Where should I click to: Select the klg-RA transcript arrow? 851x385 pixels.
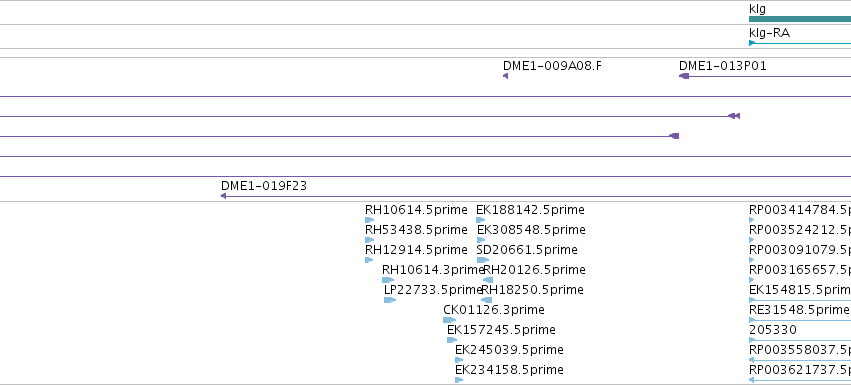pyautogui.click(x=800, y=43)
